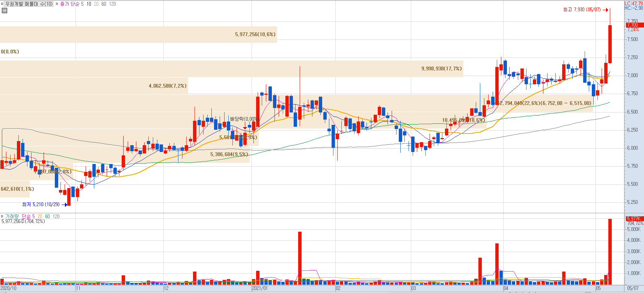Click the 9,998,938(17.7%) volume profile bar
644x293 pixels.
(232, 69)
